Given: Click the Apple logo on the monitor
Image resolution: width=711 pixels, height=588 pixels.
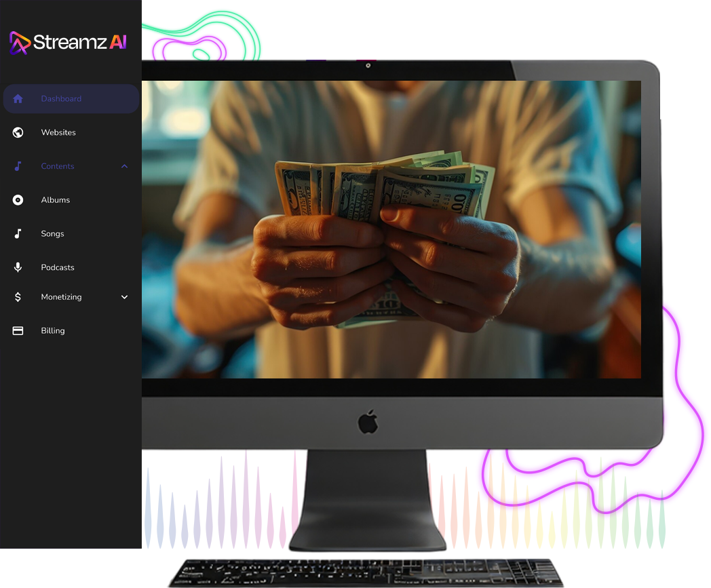Looking at the screenshot, I should coord(368,423).
